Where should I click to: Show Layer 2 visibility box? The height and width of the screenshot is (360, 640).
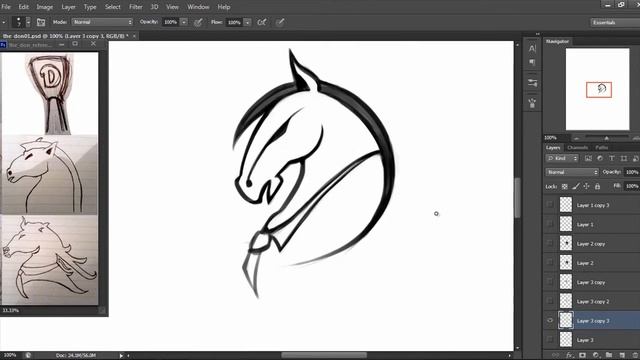coord(550,262)
